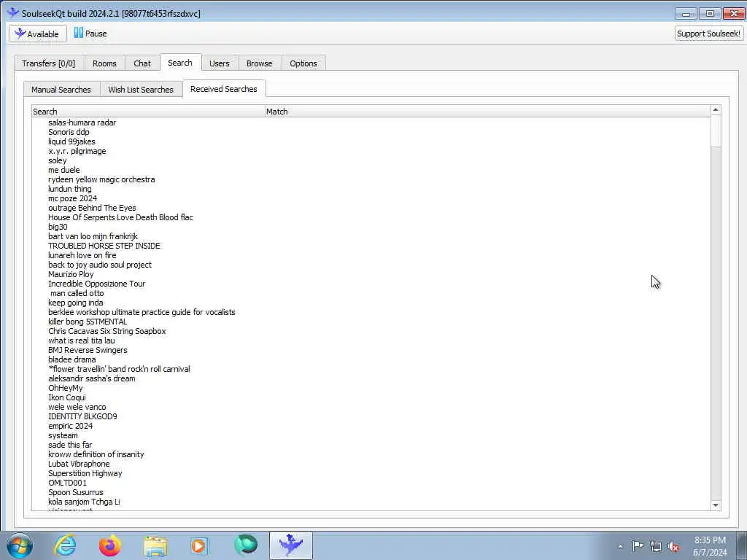Click the muted volume tray icon
Viewport: 747px width, 560px height.
[x=673, y=547]
